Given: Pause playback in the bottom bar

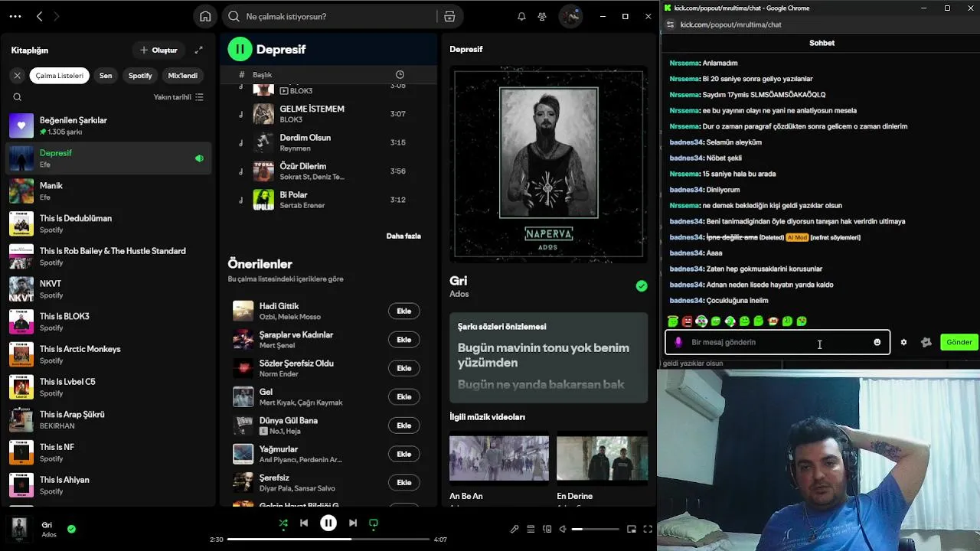Looking at the screenshot, I should (328, 523).
